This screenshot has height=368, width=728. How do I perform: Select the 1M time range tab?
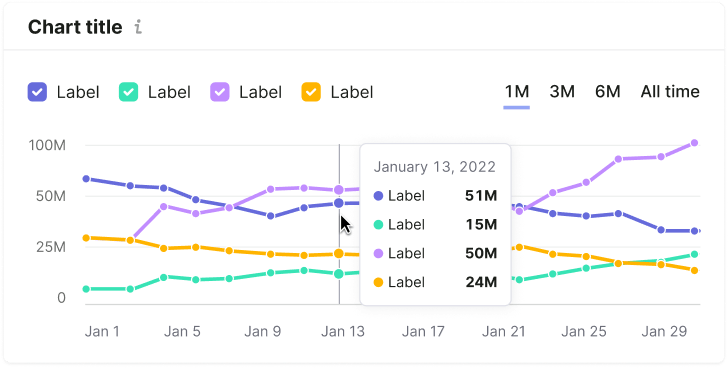point(517,92)
